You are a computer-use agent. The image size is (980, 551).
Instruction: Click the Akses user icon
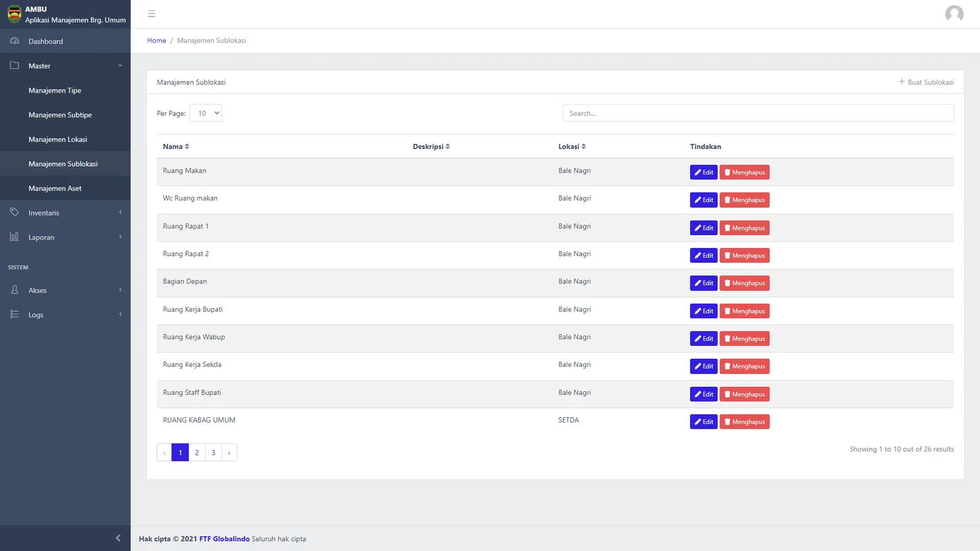[15, 290]
